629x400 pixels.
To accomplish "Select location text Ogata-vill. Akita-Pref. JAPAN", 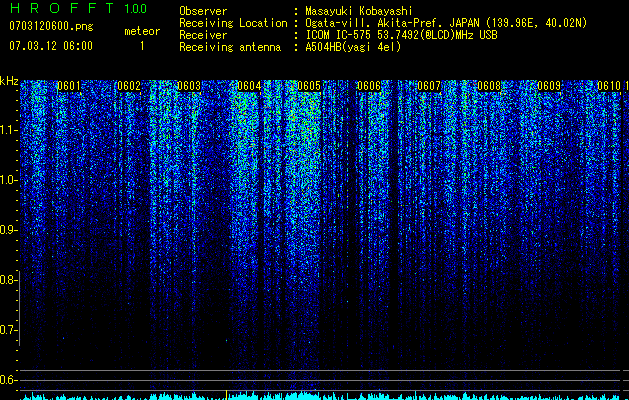I will pyautogui.click(x=393, y=23).
